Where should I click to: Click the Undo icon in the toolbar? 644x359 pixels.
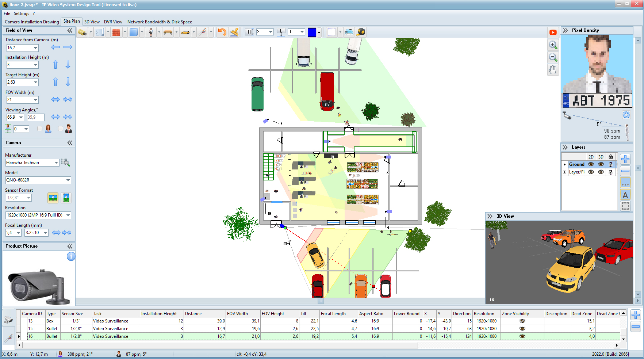pos(222,32)
